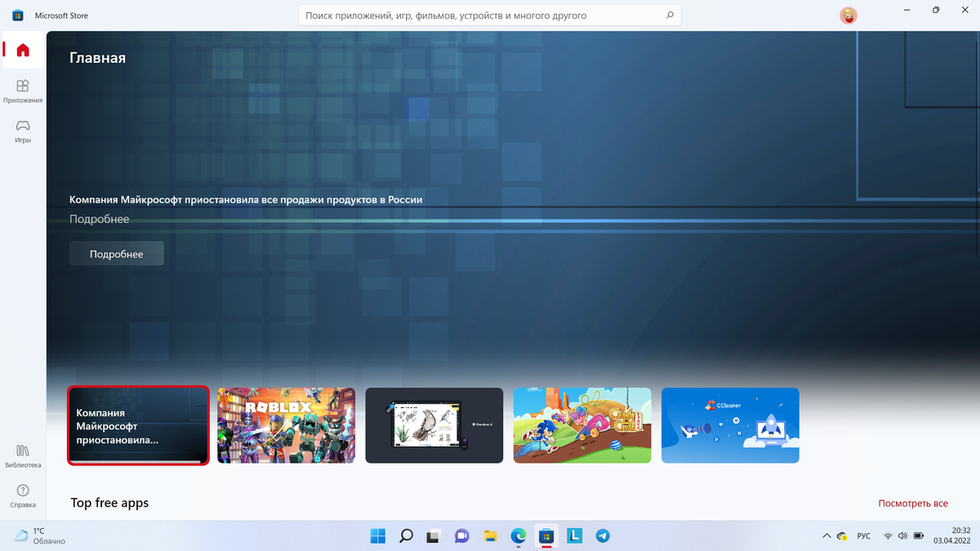Image resolution: width=980 pixels, height=551 pixels.
Task: Launch Microsoft Edge from the taskbar
Action: coord(519,535)
